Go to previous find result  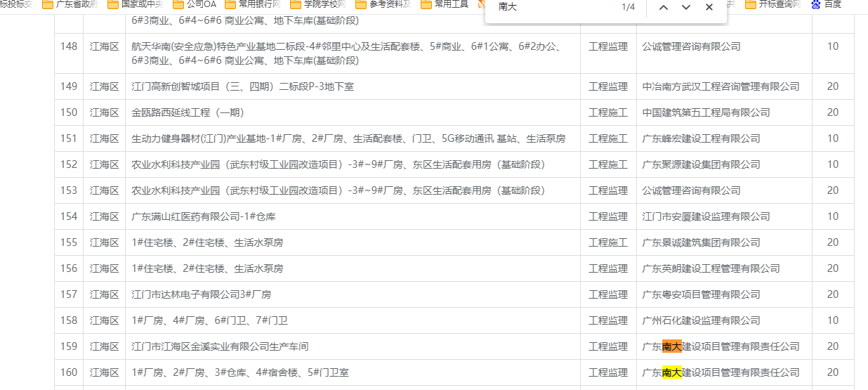click(663, 7)
